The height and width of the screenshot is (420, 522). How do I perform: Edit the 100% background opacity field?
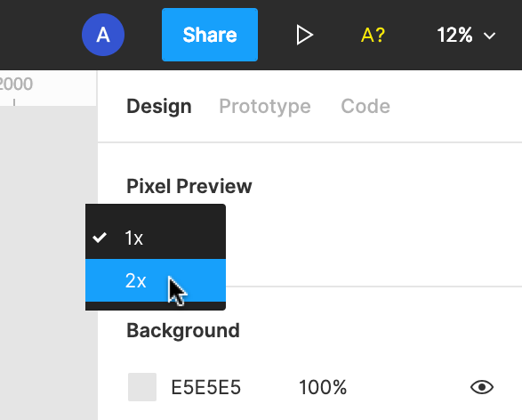pos(323,387)
